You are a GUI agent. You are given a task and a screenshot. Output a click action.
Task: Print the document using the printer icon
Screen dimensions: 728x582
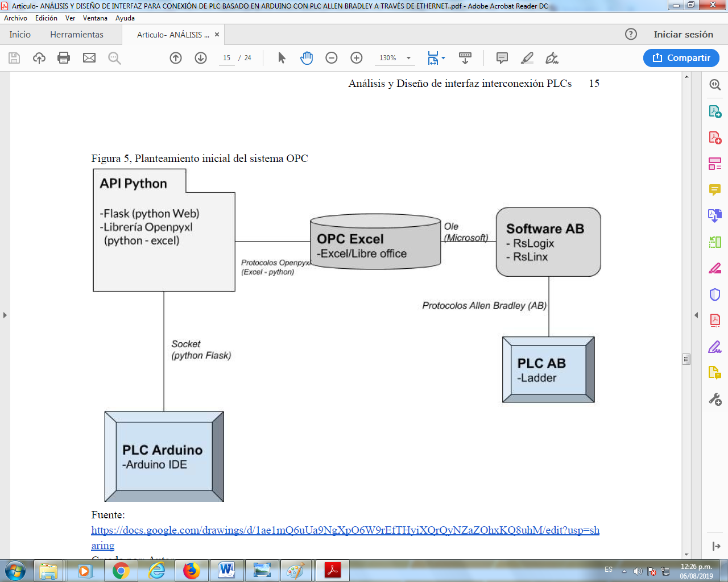tap(64, 58)
